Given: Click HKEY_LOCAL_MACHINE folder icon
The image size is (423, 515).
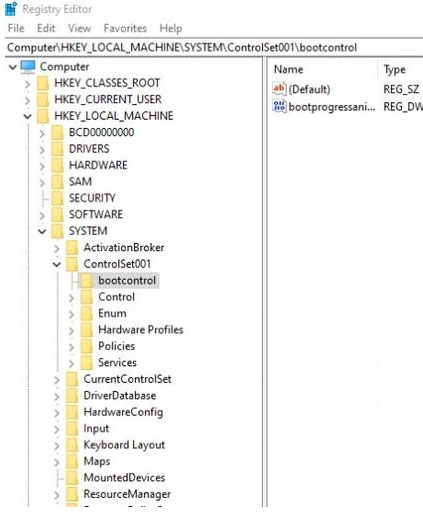Looking at the screenshot, I should coord(43,116).
